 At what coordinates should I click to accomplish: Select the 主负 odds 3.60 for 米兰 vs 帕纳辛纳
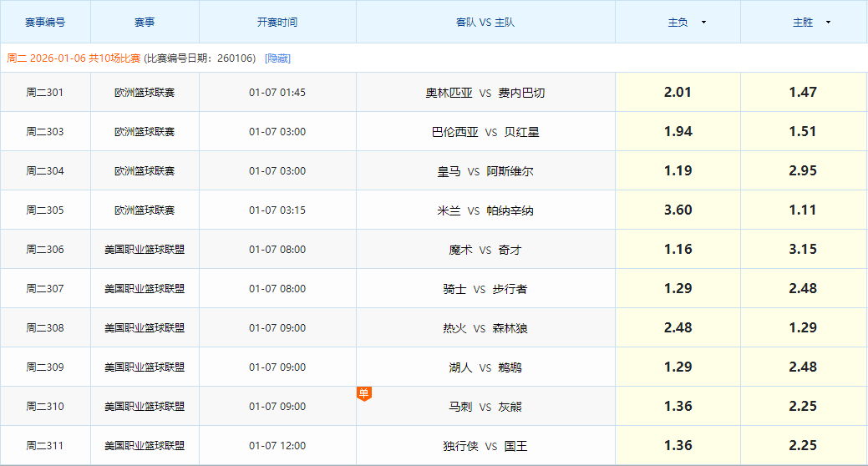(x=678, y=210)
